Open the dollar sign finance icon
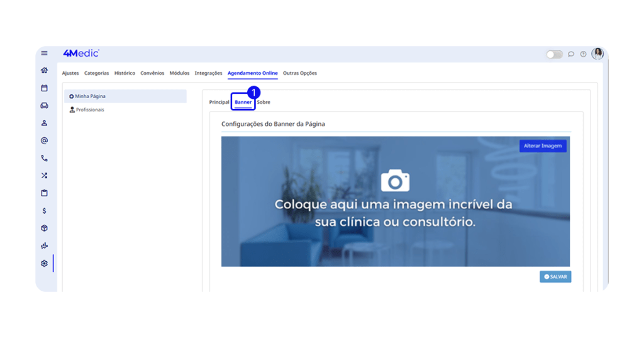The image size is (644, 338). pyautogui.click(x=44, y=211)
